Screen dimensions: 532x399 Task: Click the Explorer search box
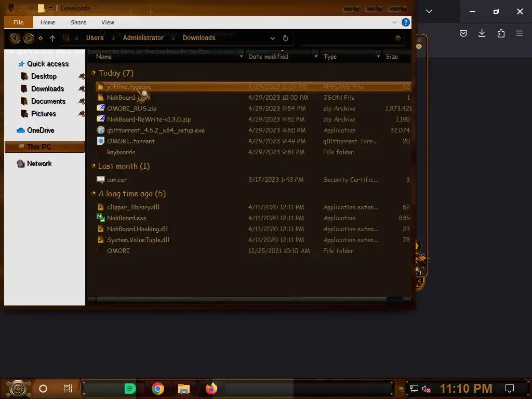click(352, 38)
